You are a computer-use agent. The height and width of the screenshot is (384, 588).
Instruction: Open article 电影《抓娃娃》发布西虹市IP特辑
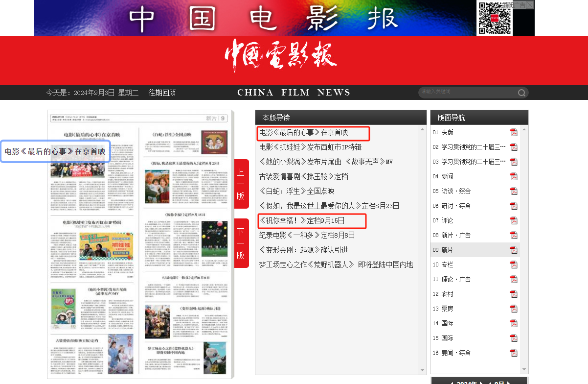310,147
